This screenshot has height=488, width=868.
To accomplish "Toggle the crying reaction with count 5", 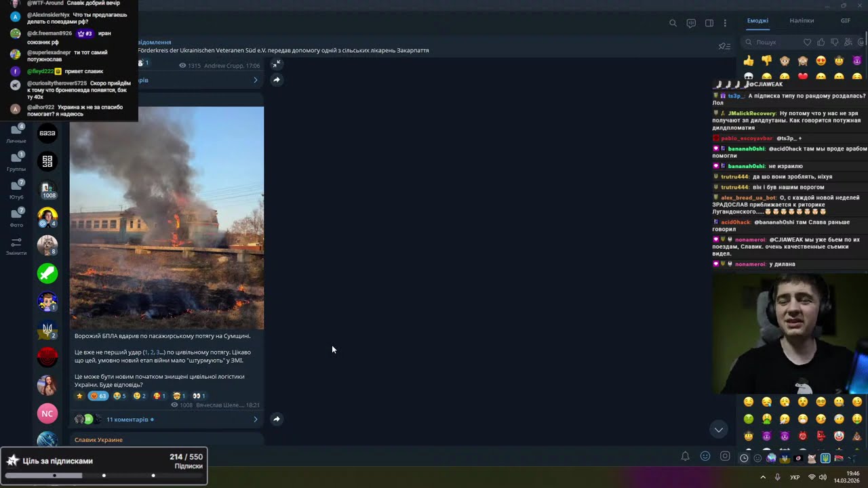I will pos(119,396).
